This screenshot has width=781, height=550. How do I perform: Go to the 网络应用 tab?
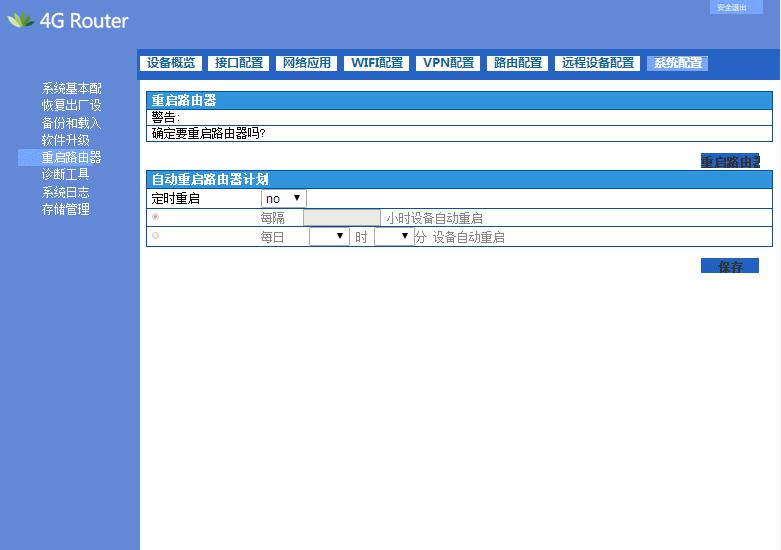[306, 63]
